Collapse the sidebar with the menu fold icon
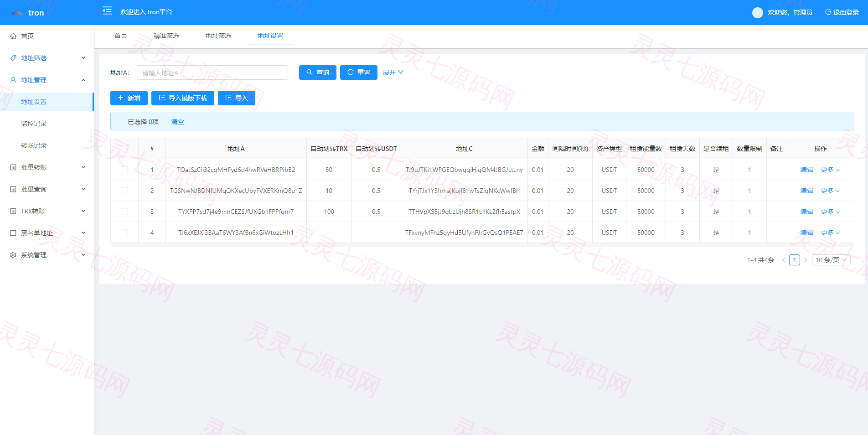The width and height of the screenshot is (868, 435). pos(107,11)
